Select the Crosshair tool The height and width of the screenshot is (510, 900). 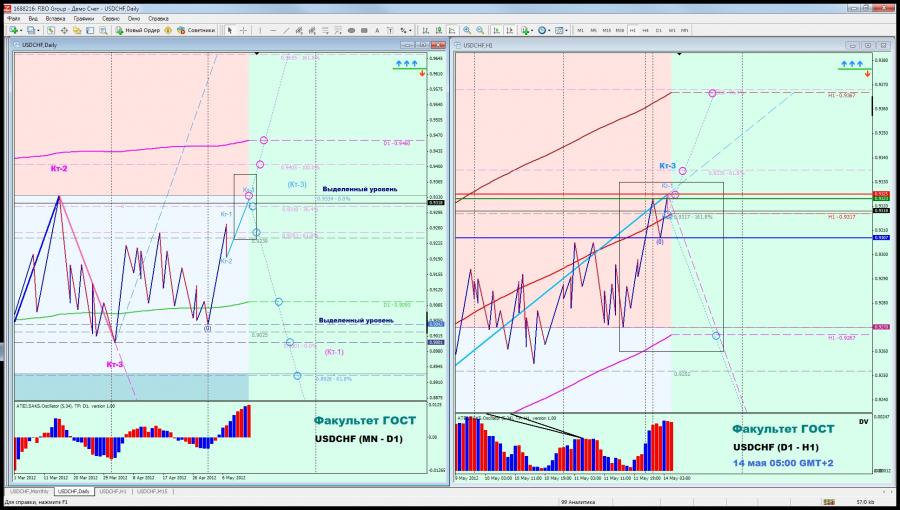(x=243, y=30)
